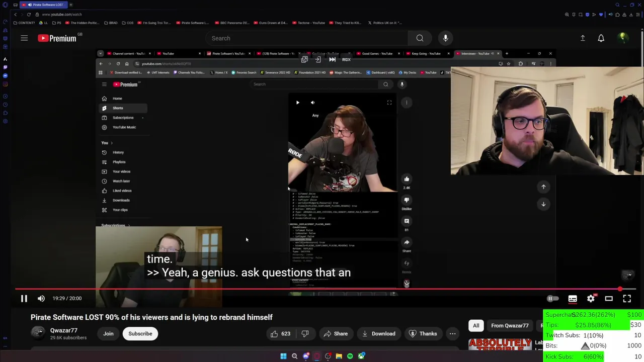
Task: Click the Share button
Action: click(x=336, y=333)
